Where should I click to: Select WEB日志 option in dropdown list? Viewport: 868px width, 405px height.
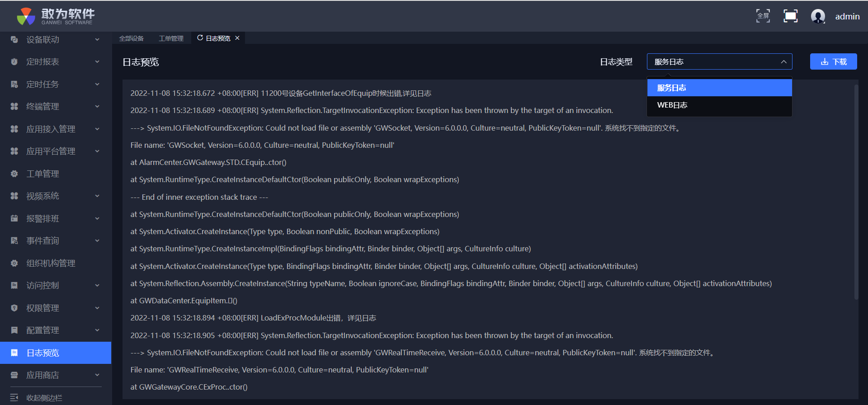[x=719, y=105]
